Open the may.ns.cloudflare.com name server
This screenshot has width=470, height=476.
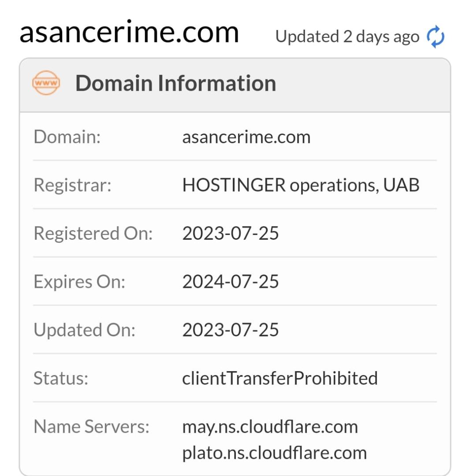(x=270, y=427)
